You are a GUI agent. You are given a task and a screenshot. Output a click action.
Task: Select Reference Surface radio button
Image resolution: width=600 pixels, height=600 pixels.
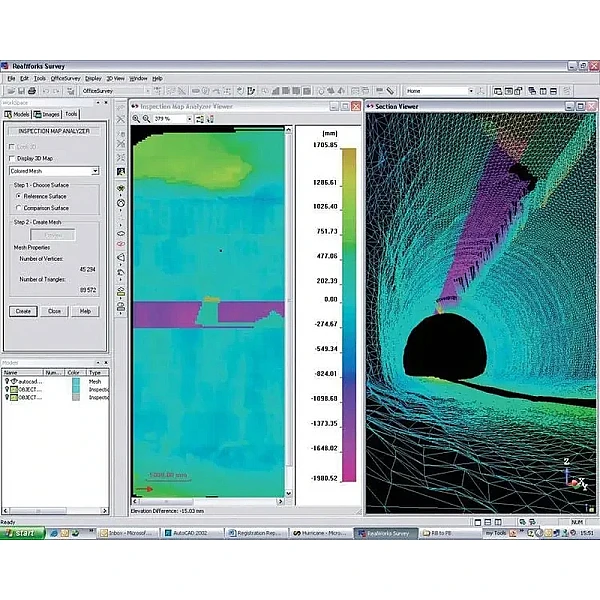(x=18, y=196)
